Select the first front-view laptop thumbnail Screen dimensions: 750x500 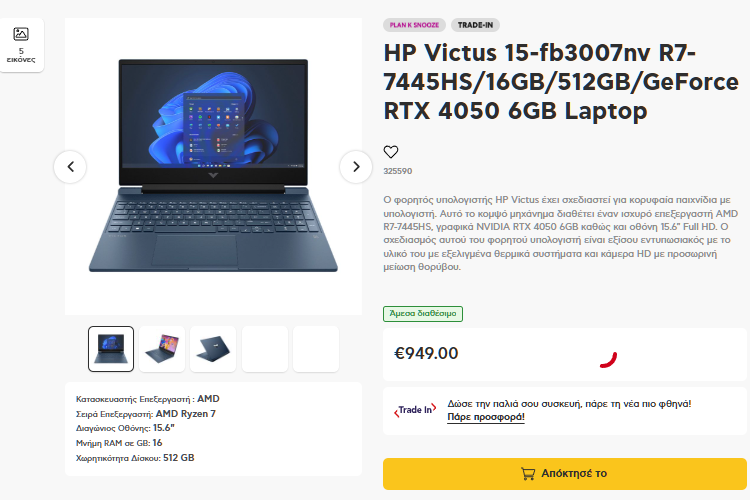pos(111,349)
